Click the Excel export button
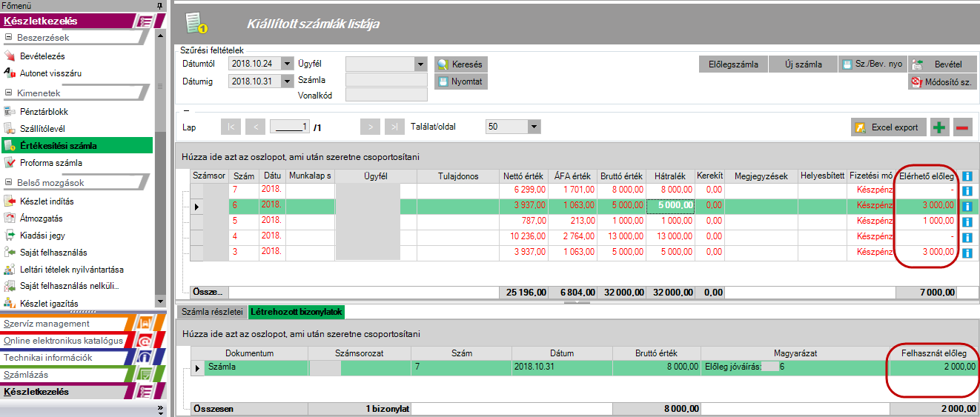The height and width of the screenshot is (417, 980). [x=887, y=127]
